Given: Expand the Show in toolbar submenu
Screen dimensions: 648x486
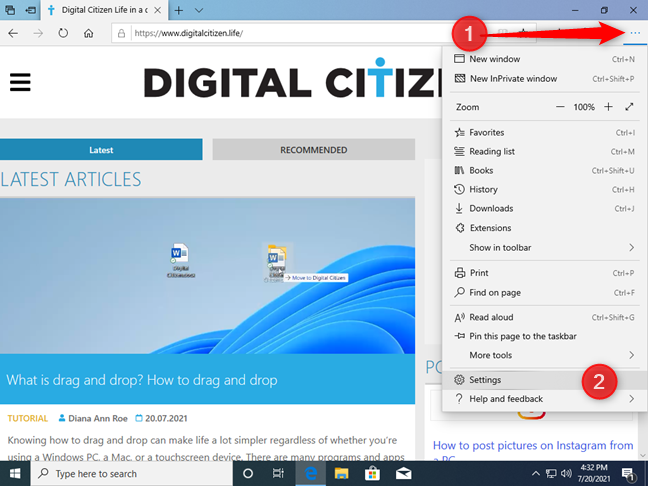Looking at the screenshot, I should (544, 248).
